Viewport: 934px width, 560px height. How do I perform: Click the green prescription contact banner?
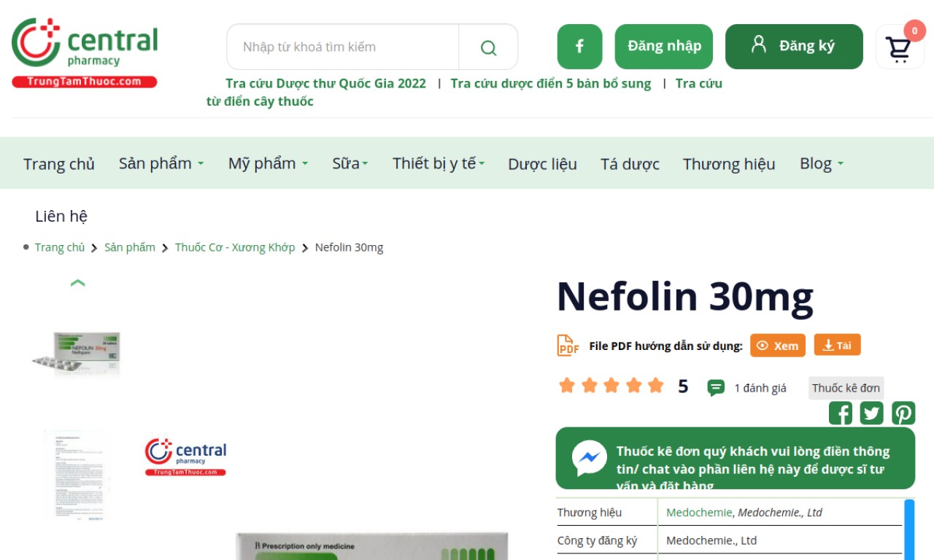click(x=736, y=459)
